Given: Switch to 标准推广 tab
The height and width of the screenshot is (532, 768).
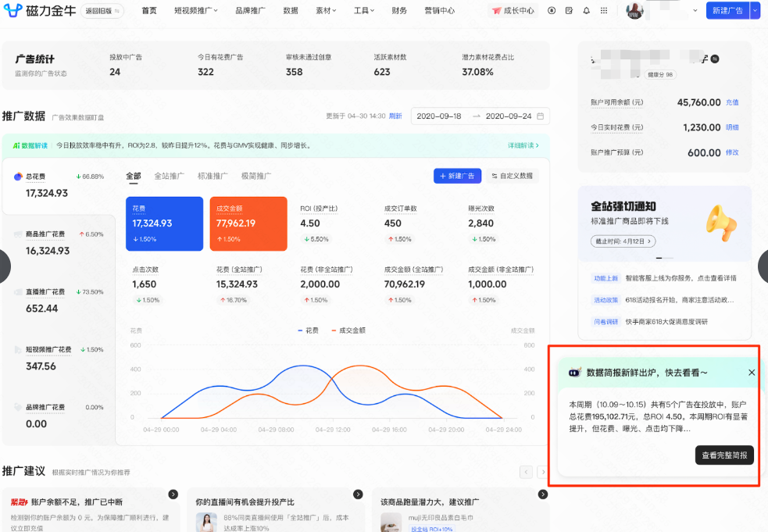Looking at the screenshot, I should click(213, 176).
